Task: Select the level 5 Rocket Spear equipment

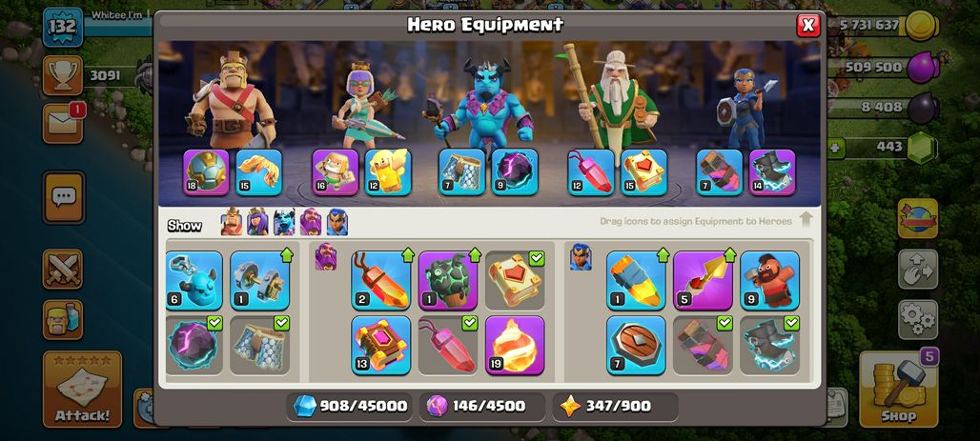Action: coord(703,280)
